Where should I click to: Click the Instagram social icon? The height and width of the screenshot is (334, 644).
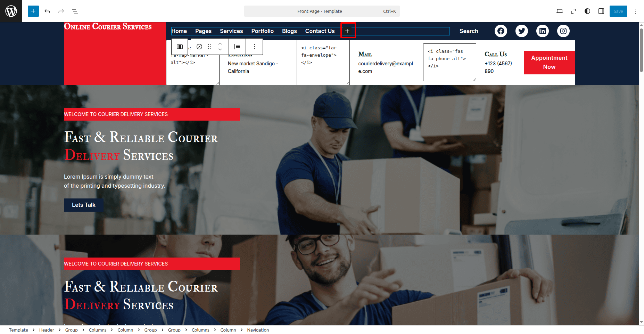click(x=563, y=31)
